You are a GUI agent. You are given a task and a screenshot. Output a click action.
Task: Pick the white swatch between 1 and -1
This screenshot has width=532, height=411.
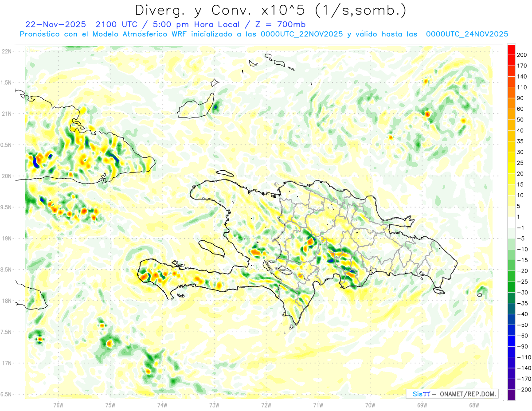click(511, 222)
